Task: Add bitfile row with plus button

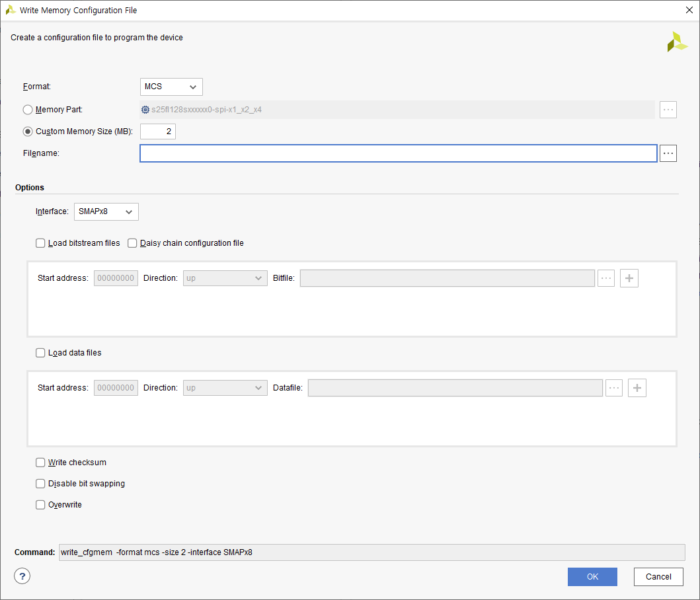Action: pos(629,278)
